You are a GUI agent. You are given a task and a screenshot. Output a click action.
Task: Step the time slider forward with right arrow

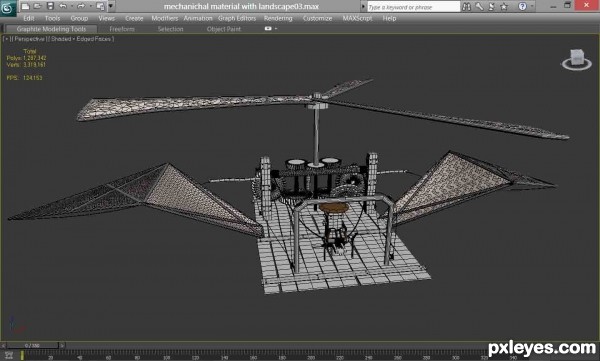coord(62,345)
